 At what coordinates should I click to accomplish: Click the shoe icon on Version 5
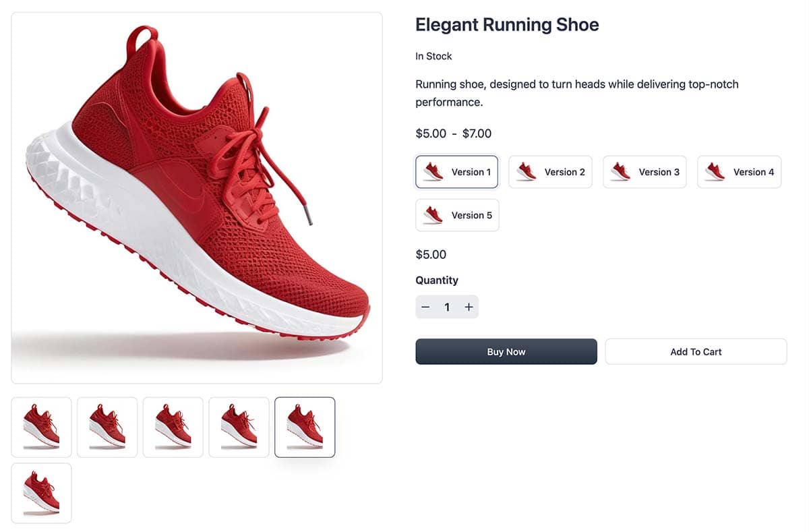click(x=432, y=215)
